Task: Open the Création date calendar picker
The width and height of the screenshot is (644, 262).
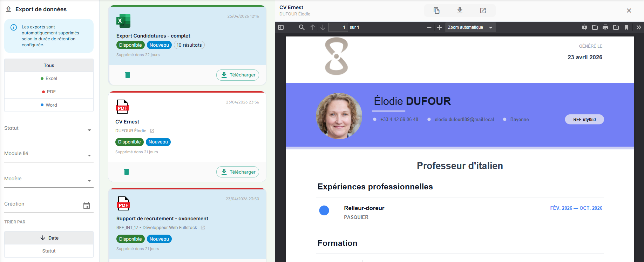Action: 87,206
